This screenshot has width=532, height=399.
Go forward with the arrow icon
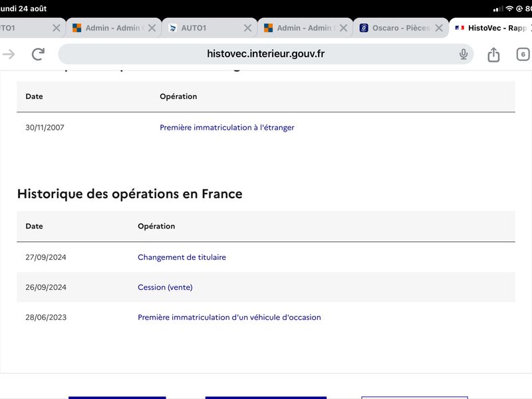click(x=9, y=54)
